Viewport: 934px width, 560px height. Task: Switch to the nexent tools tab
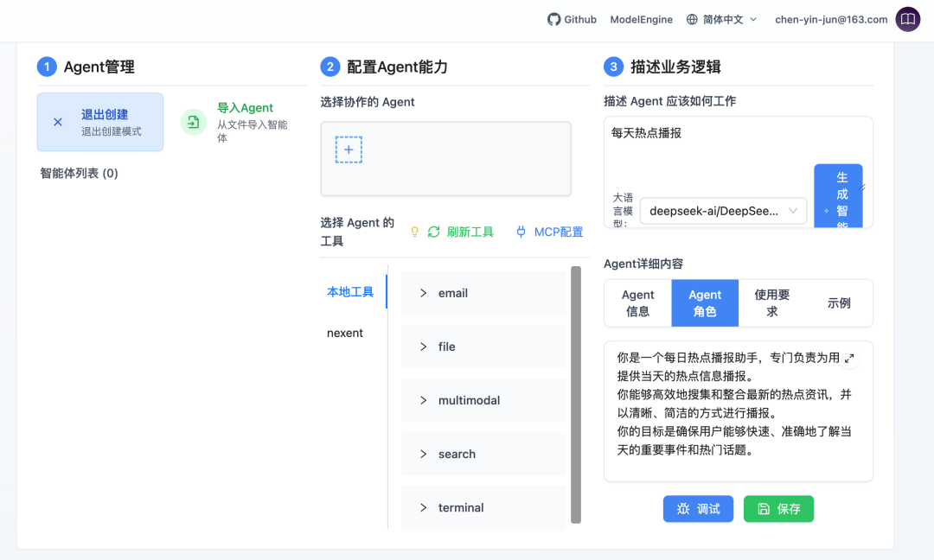click(345, 334)
